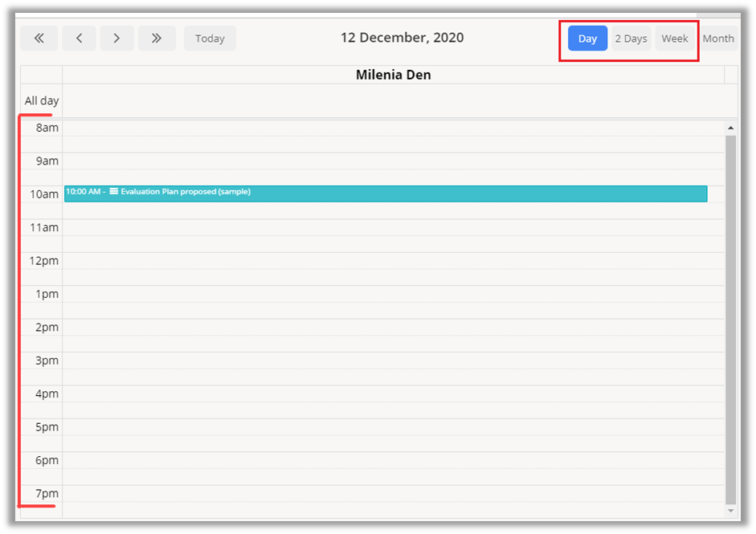Viewport: 756px width, 534px height.
Task: Switch to Week view
Action: tap(674, 39)
